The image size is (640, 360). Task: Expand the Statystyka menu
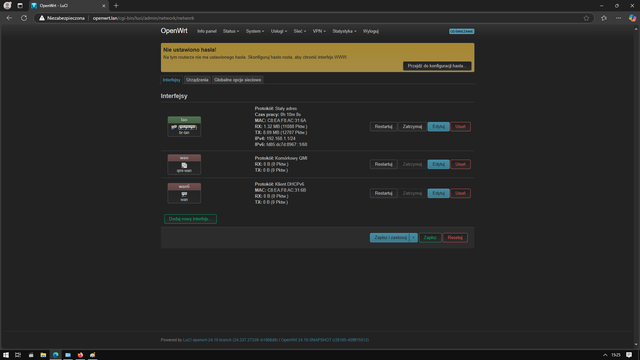coord(344,31)
